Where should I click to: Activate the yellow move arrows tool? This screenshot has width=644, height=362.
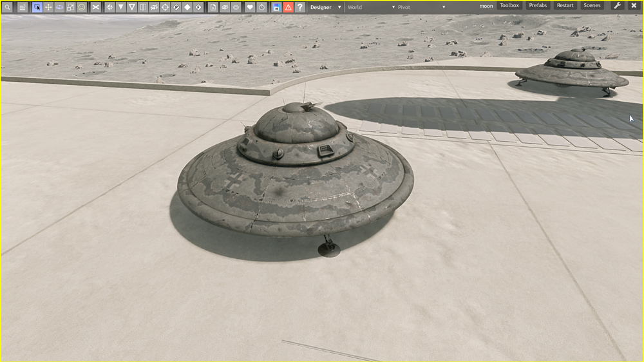[48, 7]
